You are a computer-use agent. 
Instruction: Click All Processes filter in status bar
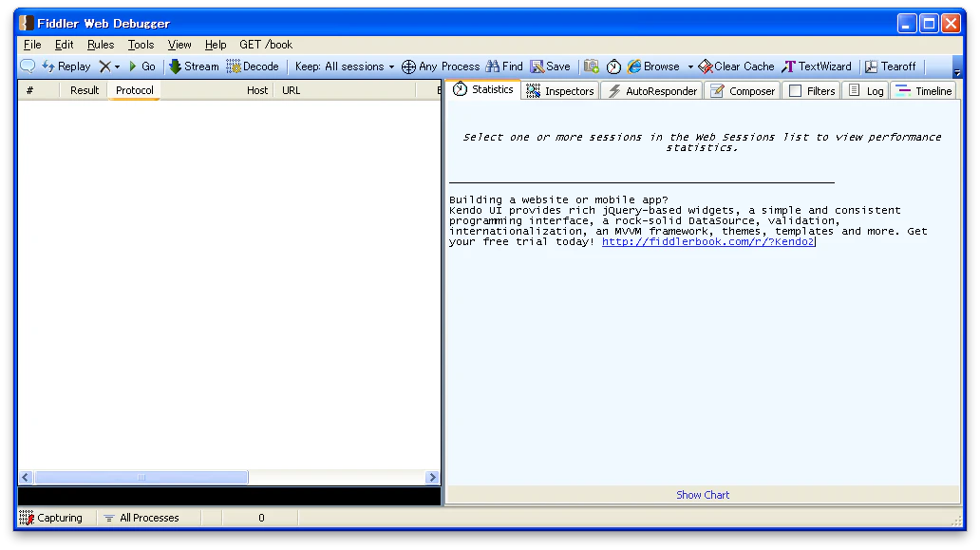(x=141, y=518)
